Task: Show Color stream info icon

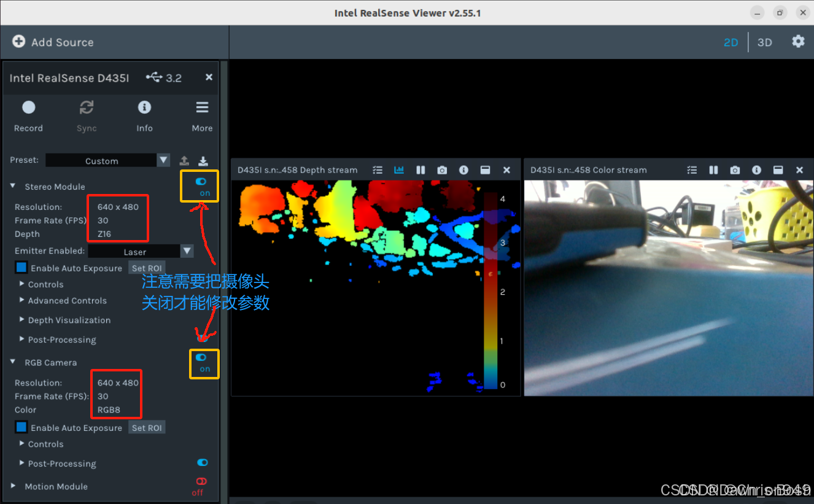Action: pyautogui.click(x=756, y=170)
